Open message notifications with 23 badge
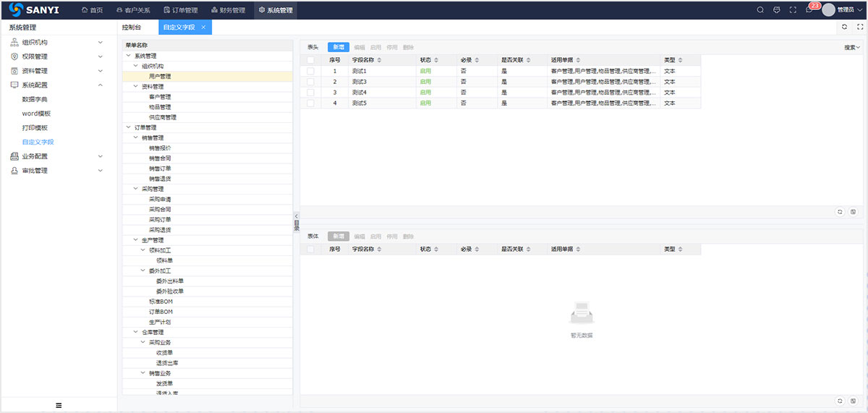The image size is (868, 413). [x=809, y=10]
